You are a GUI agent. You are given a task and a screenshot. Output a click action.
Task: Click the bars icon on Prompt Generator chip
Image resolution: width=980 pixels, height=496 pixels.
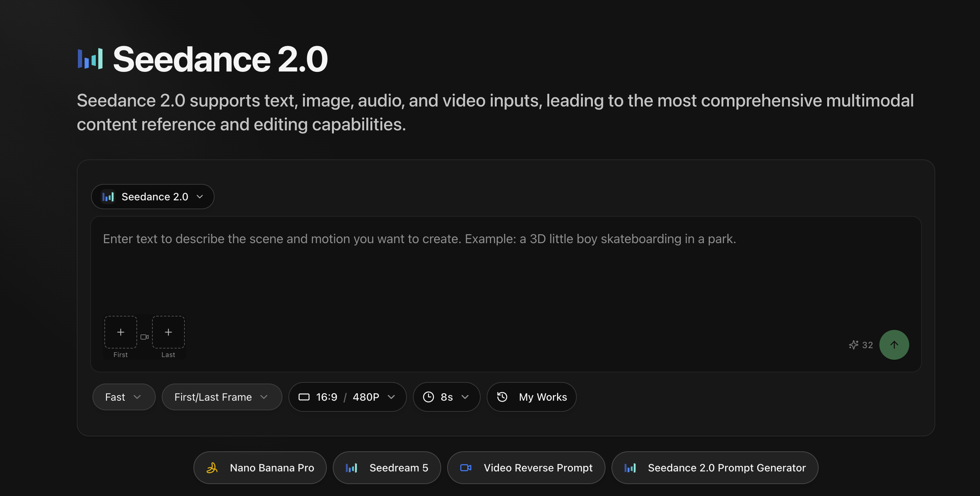[x=630, y=467]
